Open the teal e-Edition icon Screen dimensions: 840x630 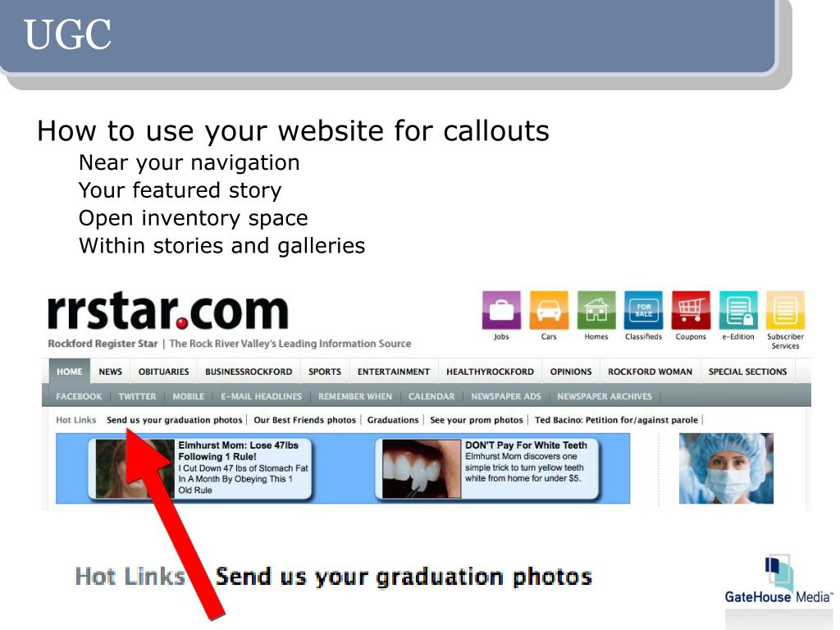[x=738, y=309]
